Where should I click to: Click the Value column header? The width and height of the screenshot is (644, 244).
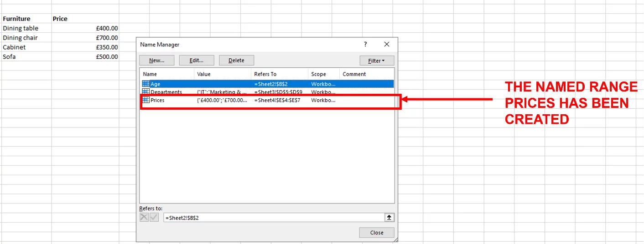point(223,74)
